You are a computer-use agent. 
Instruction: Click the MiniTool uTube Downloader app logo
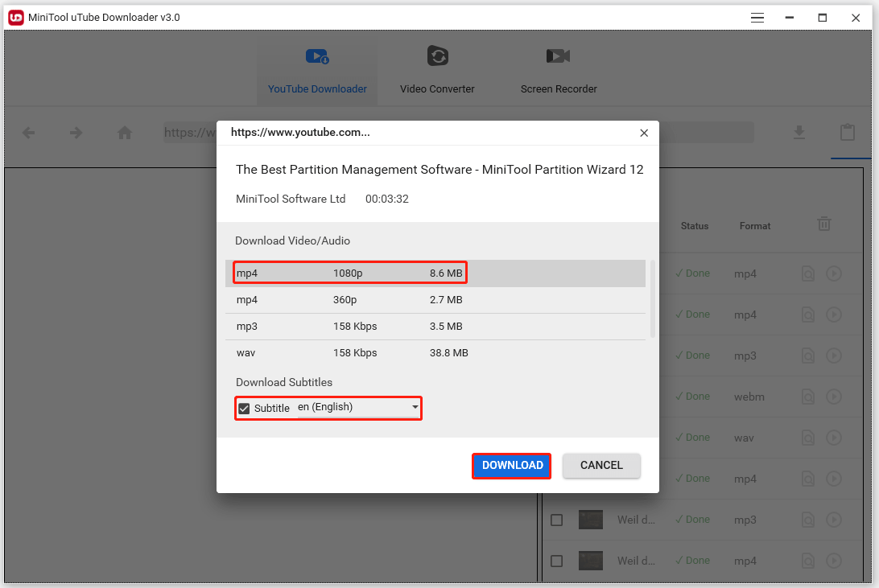(x=16, y=18)
